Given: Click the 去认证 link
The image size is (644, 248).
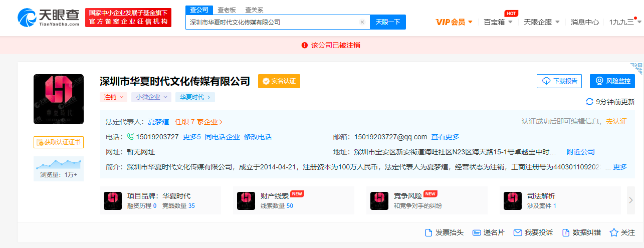Looking at the screenshot, I should 616,122.
